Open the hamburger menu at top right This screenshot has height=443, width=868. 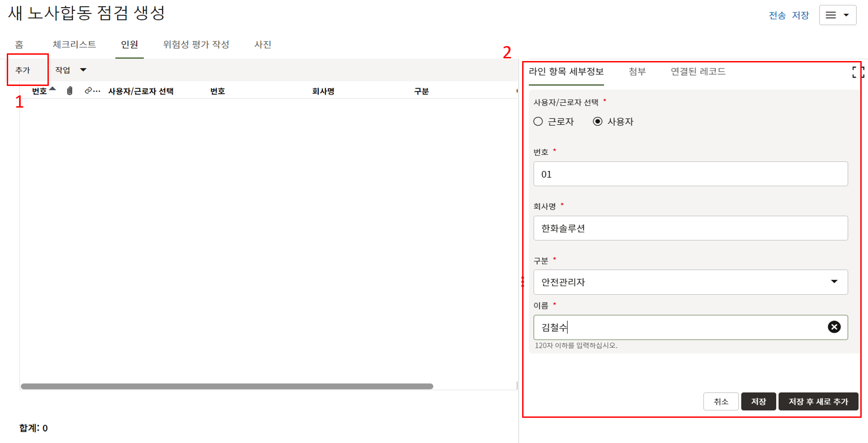click(x=837, y=15)
